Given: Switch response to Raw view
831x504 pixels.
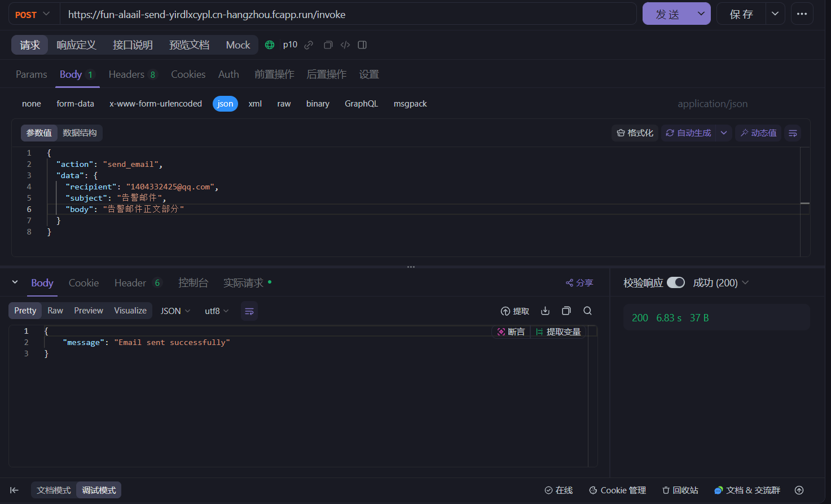Looking at the screenshot, I should [x=55, y=311].
